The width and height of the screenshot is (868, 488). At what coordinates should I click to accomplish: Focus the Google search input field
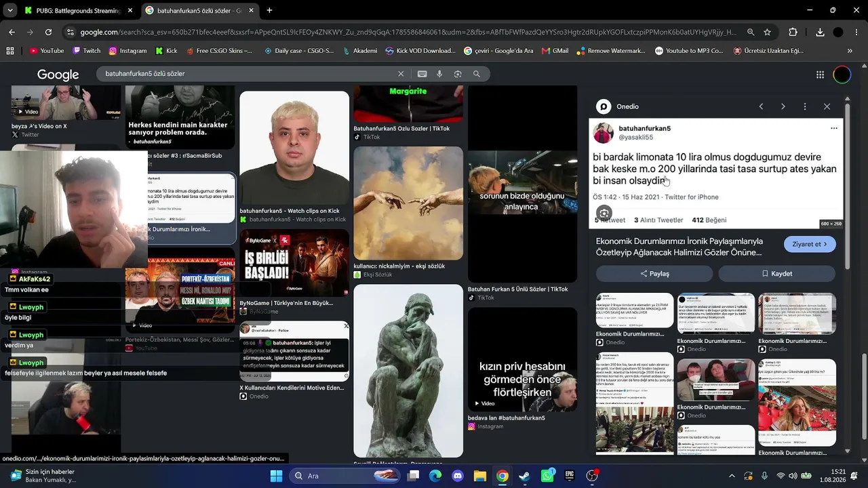pos(248,74)
